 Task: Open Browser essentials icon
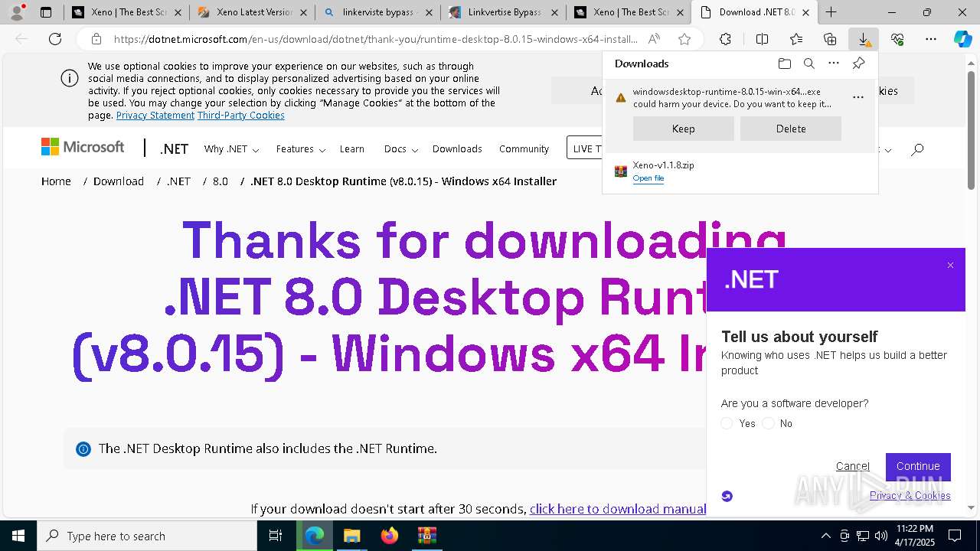[897, 40]
